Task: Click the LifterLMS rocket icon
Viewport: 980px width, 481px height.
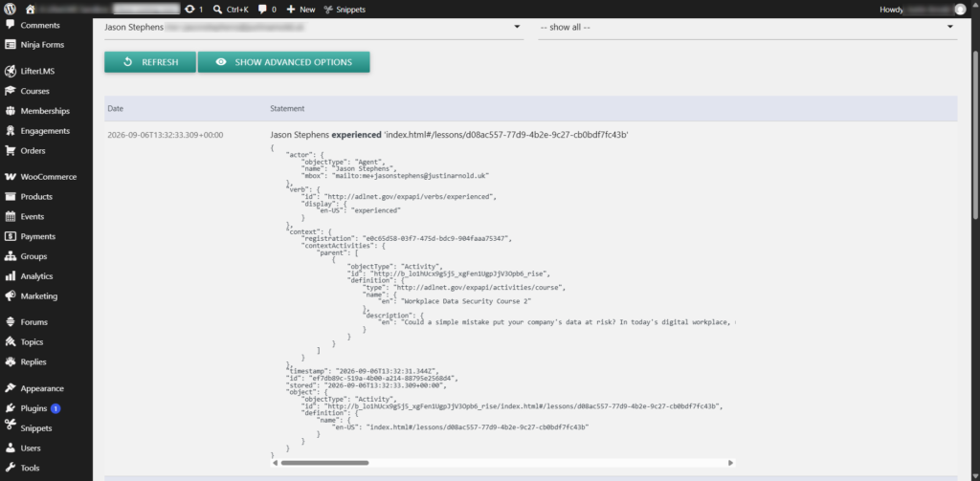Action: 10,71
